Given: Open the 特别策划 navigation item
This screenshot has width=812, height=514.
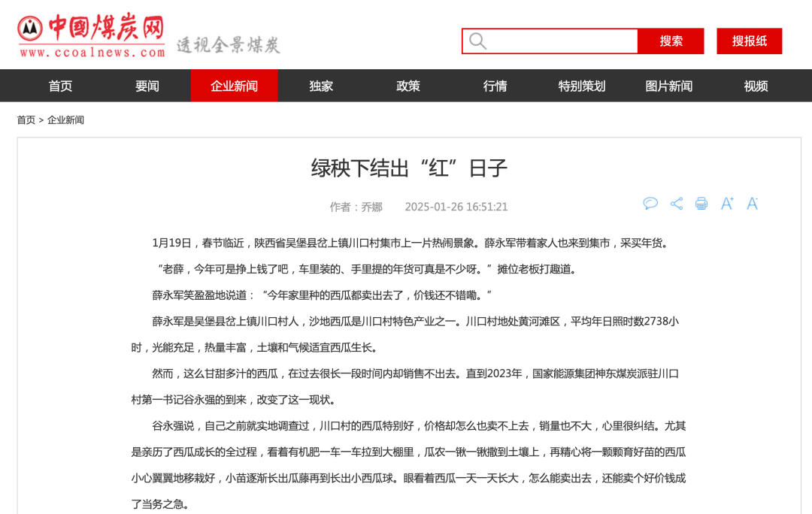Looking at the screenshot, I should [582, 86].
